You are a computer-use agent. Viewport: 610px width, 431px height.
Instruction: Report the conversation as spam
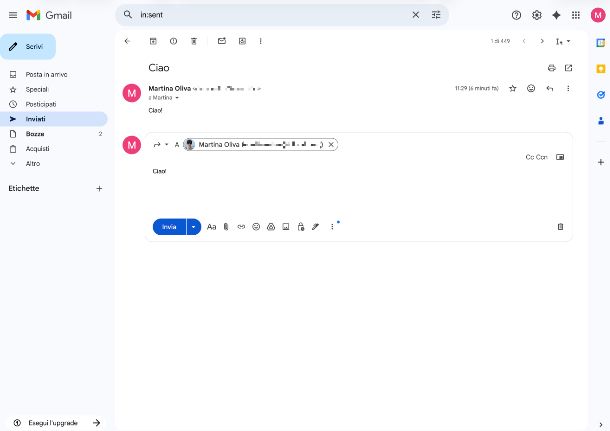[x=174, y=41]
